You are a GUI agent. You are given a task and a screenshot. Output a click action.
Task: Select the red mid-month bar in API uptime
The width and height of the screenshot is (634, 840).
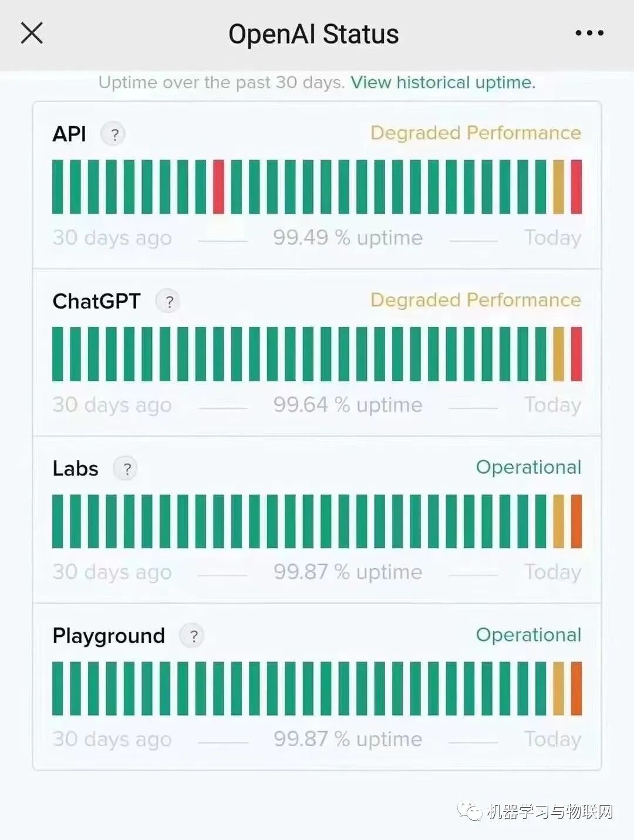[x=218, y=187]
